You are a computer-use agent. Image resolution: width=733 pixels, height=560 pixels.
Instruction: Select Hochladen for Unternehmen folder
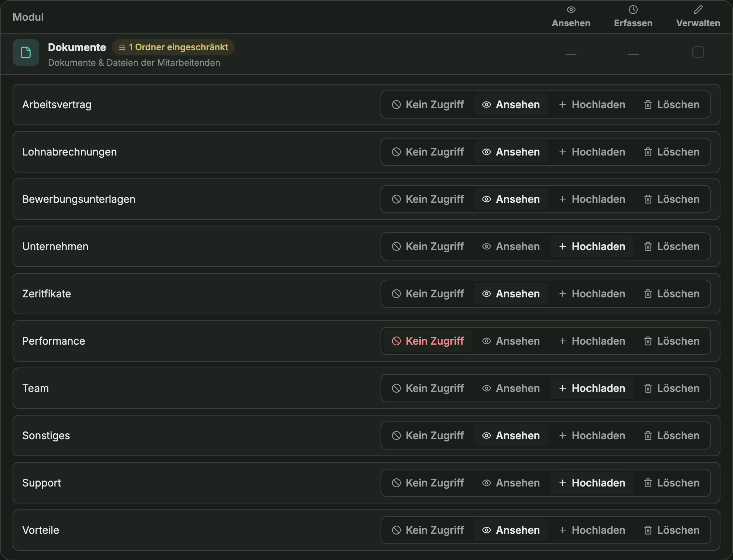(x=592, y=246)
